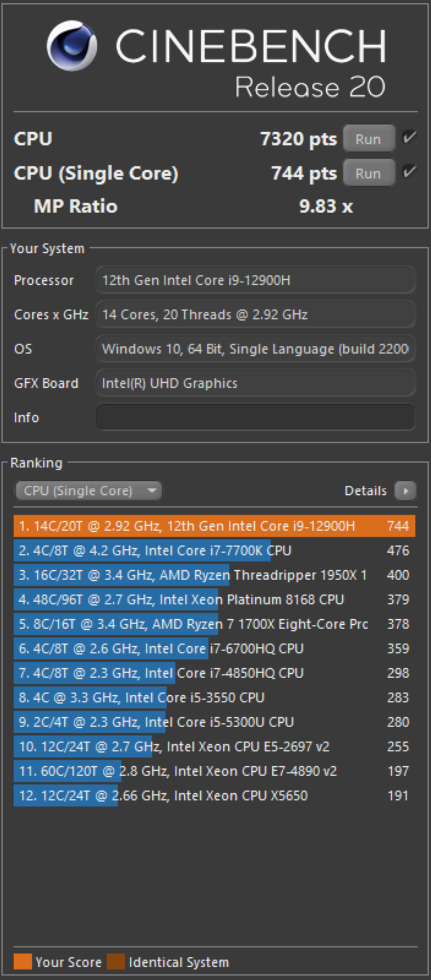Screen dimensions: 431x980
Task: Select the Threadripper 1950X ranking row
Action: pos(215,575)
